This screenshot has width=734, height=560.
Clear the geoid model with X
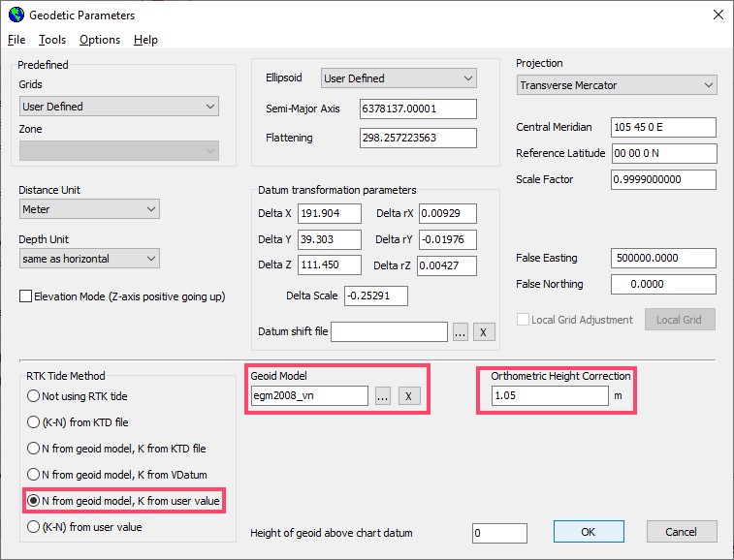tap(409, 396)
